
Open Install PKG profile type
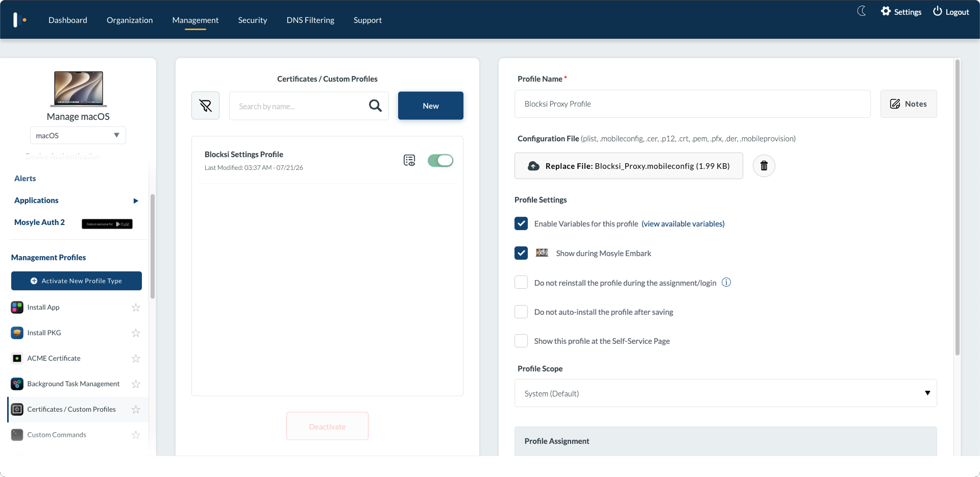pyautogui.click(x=44, y=333)
